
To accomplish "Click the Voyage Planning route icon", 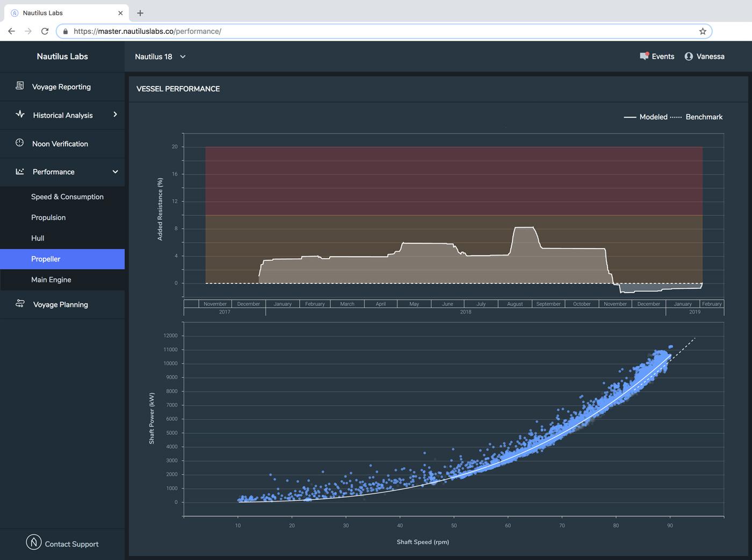I will pyautogui.click(x=20, y=303).
